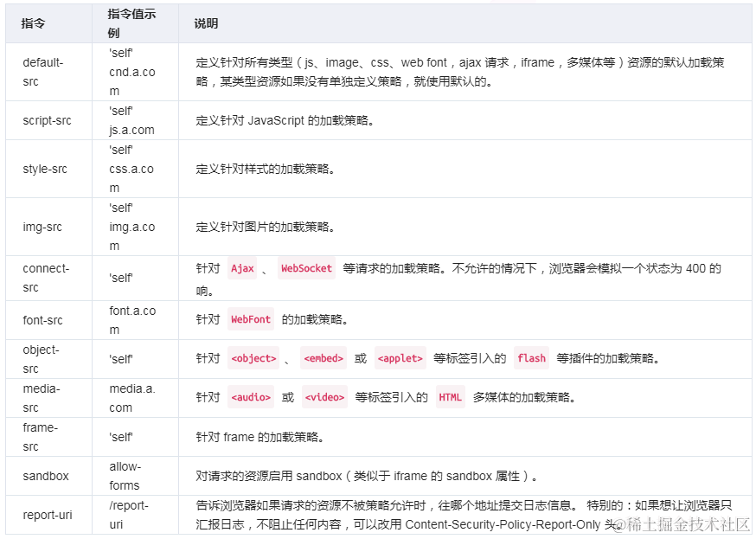756x539 pixels.
Task: Select the <embed> highlighted token
Action: [323, 357]
